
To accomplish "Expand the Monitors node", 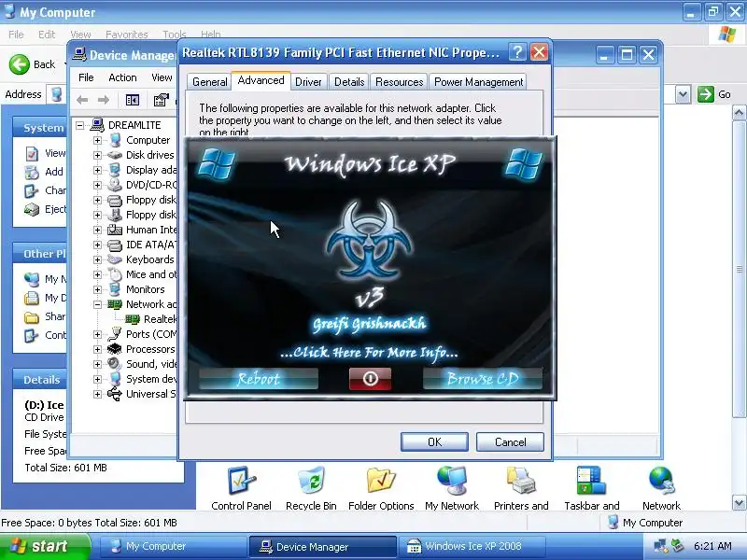I will click(97, 289).
